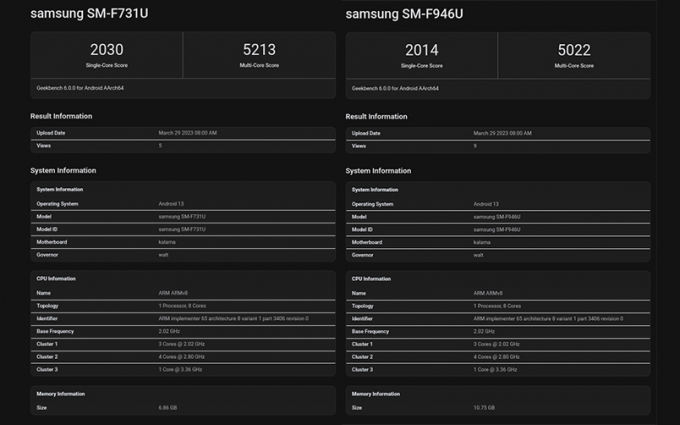Click kalama motherboard value for SM-F731U
The width and height of the screenshot is (680, 425).
click(x=167, y=242)
